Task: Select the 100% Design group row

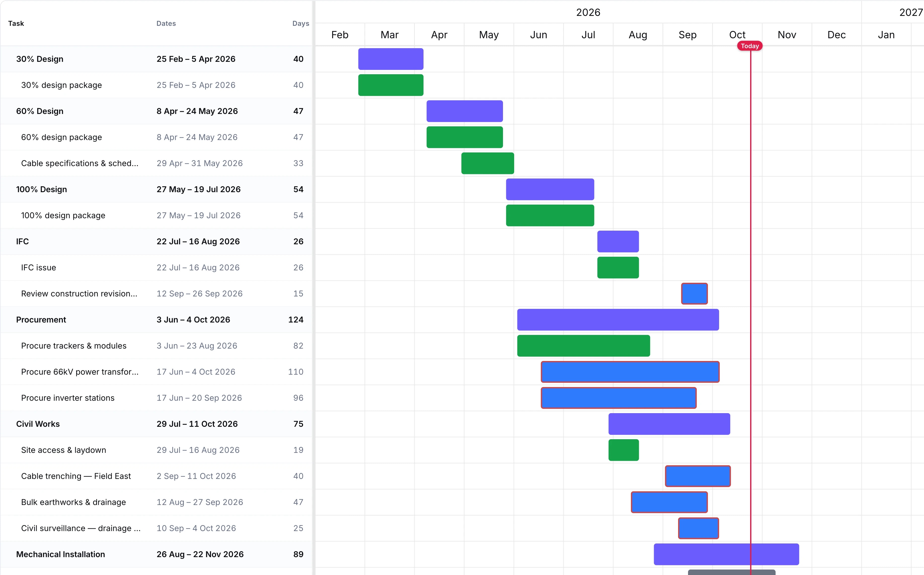Action: [x=156, y=189]
